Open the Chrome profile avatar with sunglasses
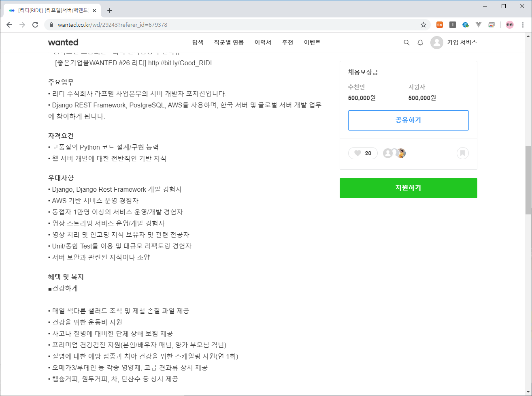 pos(510,25)
